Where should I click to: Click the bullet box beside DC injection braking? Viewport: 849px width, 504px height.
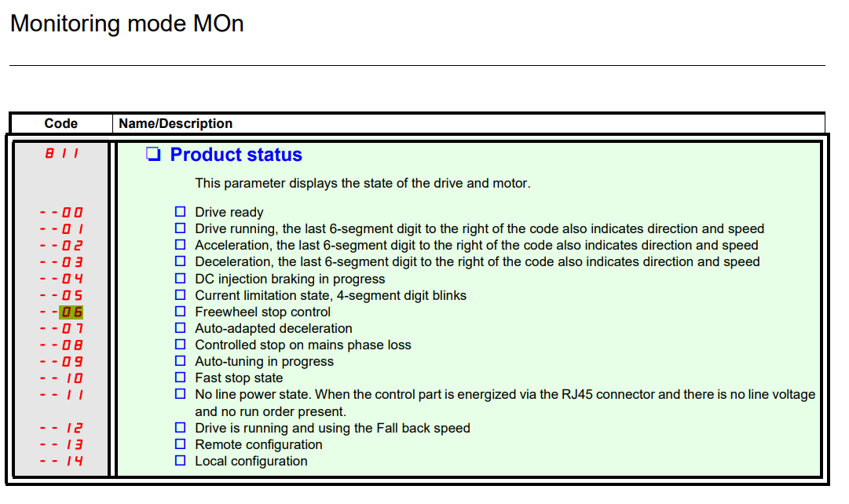coord(181,278)
